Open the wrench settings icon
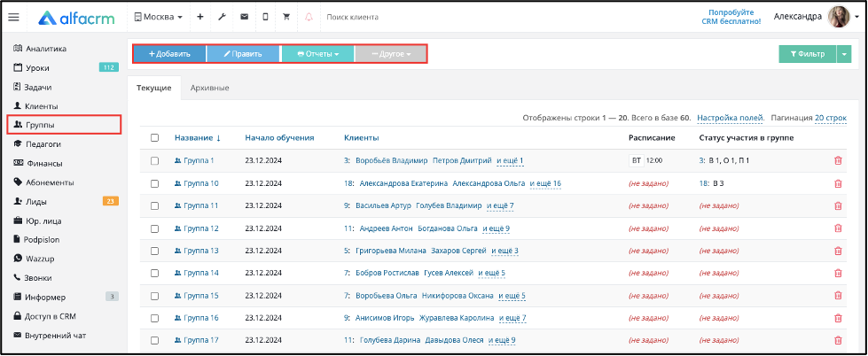The image size is (868, 356). tap(222, 17)
